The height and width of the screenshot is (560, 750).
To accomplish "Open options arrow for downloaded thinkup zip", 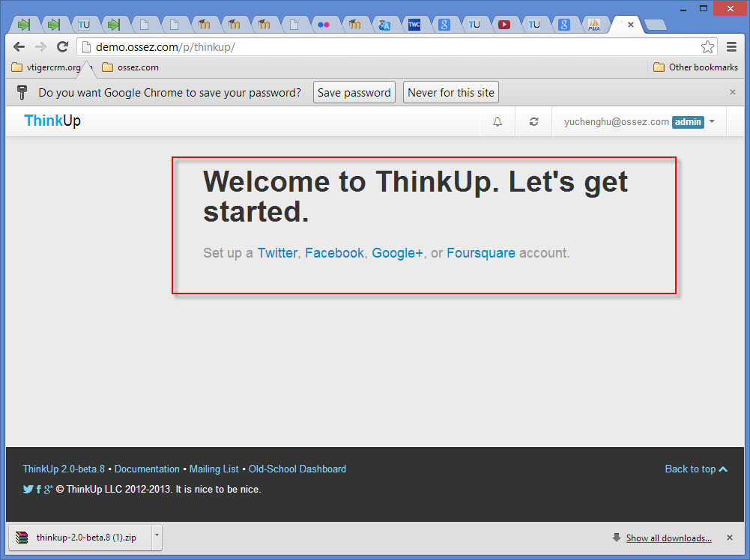I will 156,536.
